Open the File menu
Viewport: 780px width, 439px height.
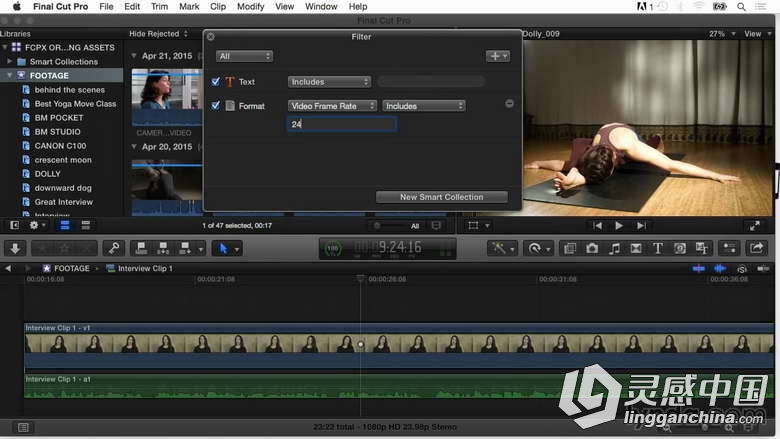click(x=106, y=6)
